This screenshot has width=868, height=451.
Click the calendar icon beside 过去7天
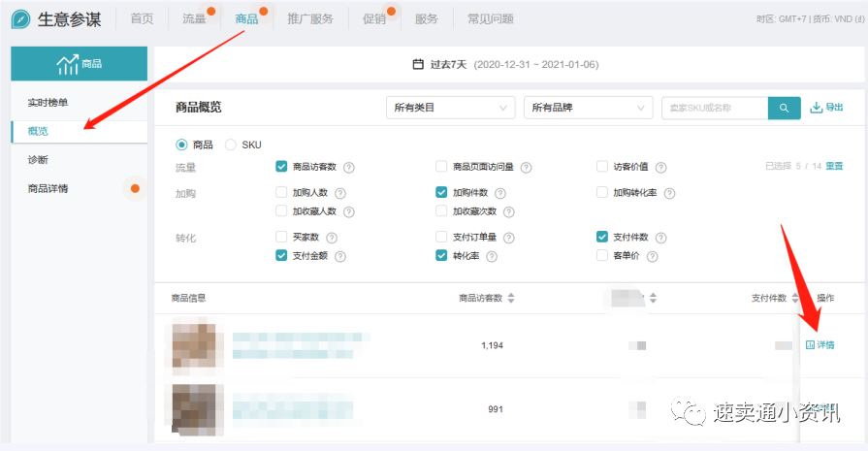[x=418, y=65]
